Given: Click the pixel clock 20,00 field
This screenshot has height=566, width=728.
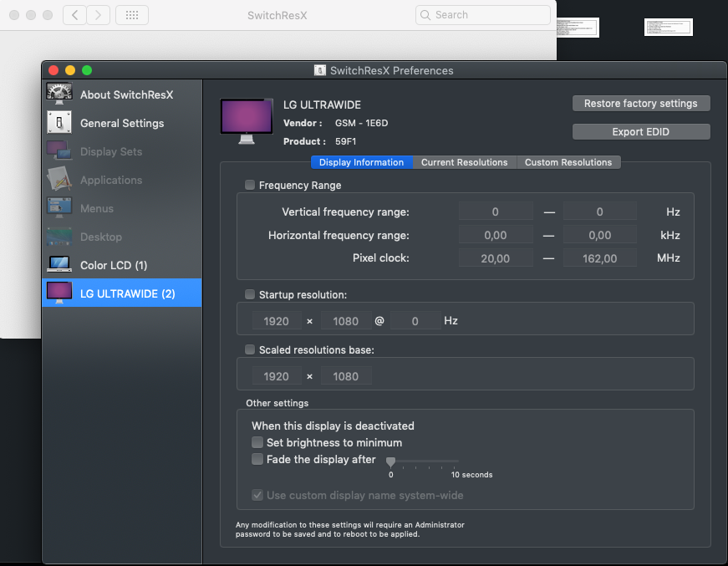Looking at the screenshot, I should click(496, 258).
